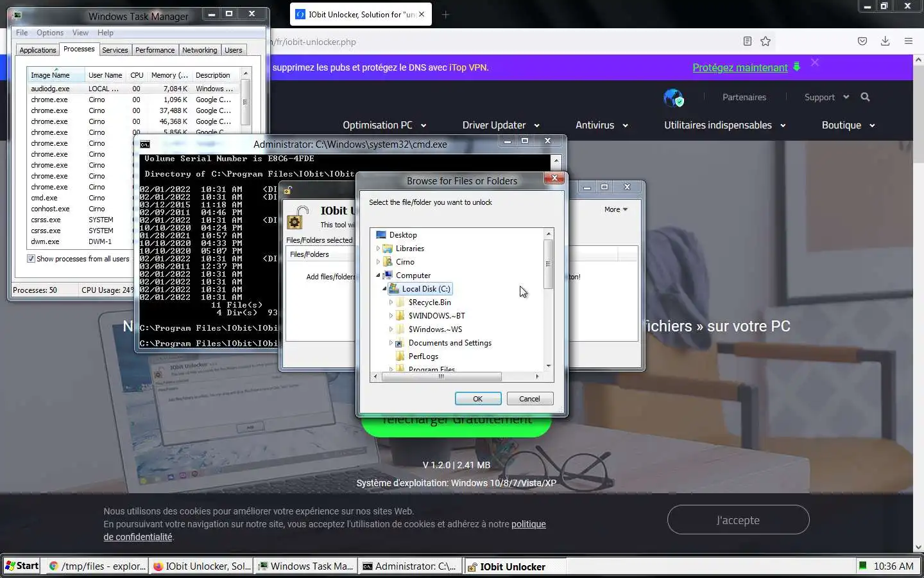
Task: Click the Computer icon in the tree
Action: (388, 276)
